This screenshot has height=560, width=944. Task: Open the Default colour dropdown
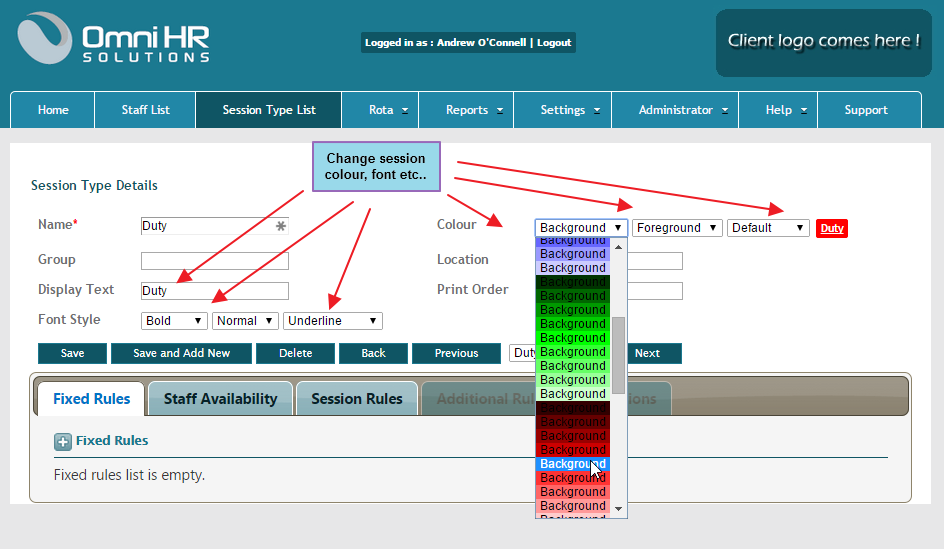click(768, 228)
